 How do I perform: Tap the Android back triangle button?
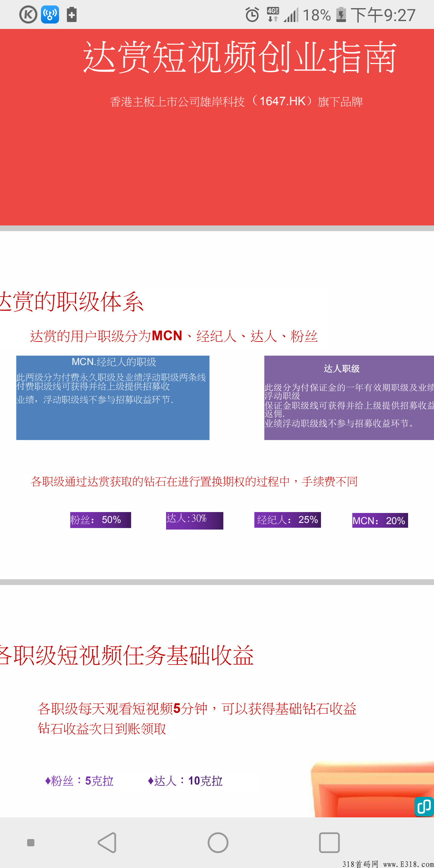pos(107,842)
